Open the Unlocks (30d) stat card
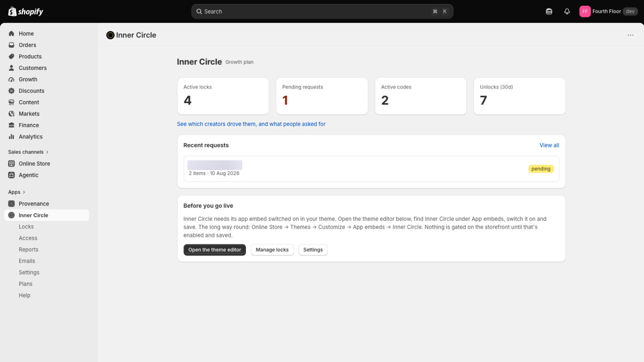This screenshot has width=644, height=362. (520, 96)
